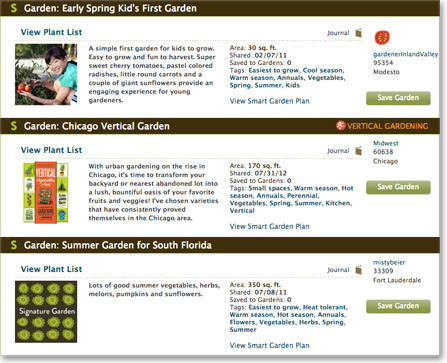Open the mistybeier user profile
The width and height of the screenshot is (447, 363).
pyautogui.click(x=389, y=262)
